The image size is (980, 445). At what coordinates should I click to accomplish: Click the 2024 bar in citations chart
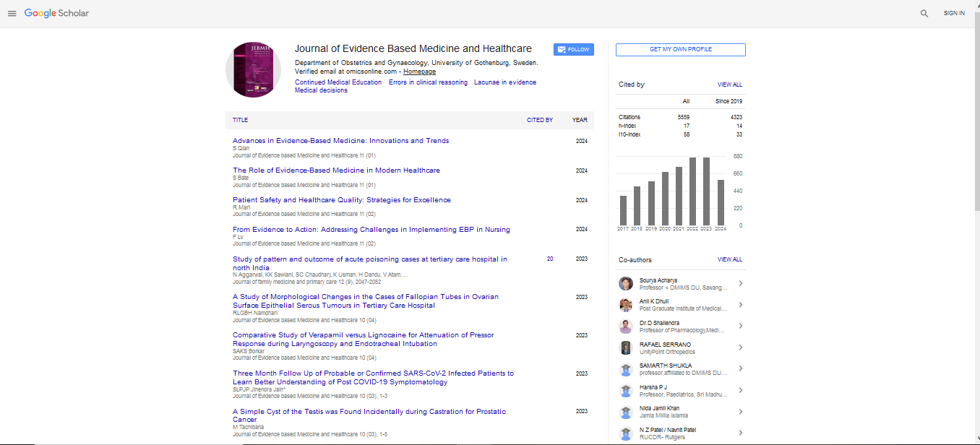[x=721, y=203]
